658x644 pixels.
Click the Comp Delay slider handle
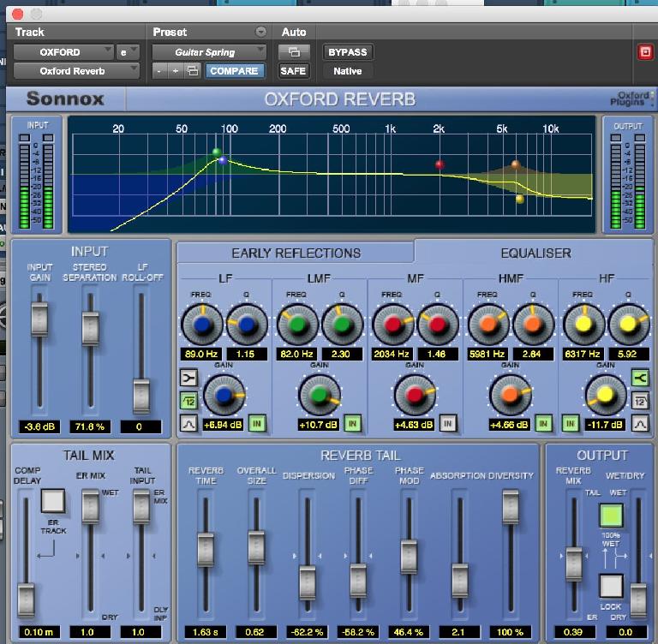[x=26, y=599]
